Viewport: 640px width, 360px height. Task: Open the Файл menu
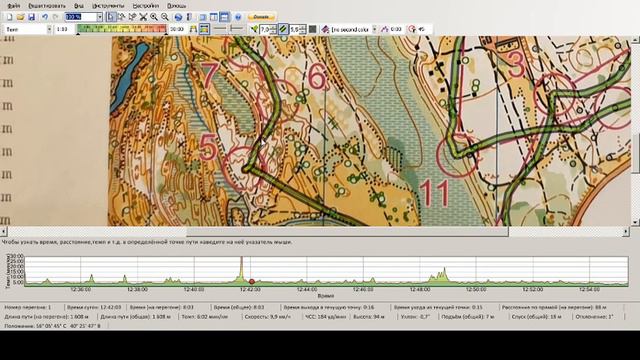coord(13,6)
